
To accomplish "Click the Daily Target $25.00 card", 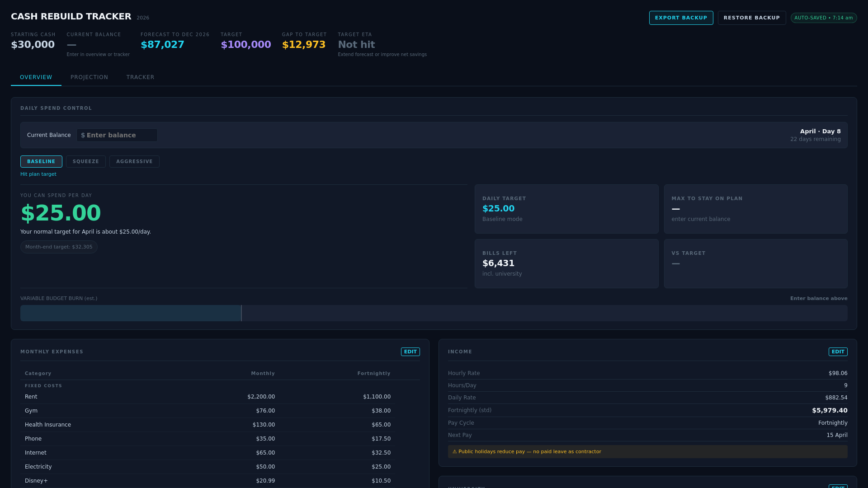I will [566, 209].
